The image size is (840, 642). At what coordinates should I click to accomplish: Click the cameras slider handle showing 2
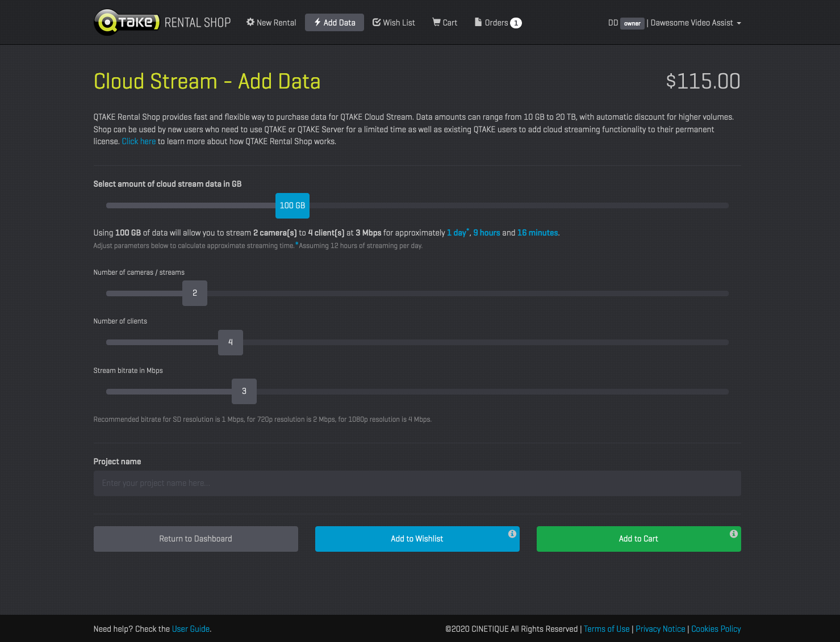click(195, 293)
